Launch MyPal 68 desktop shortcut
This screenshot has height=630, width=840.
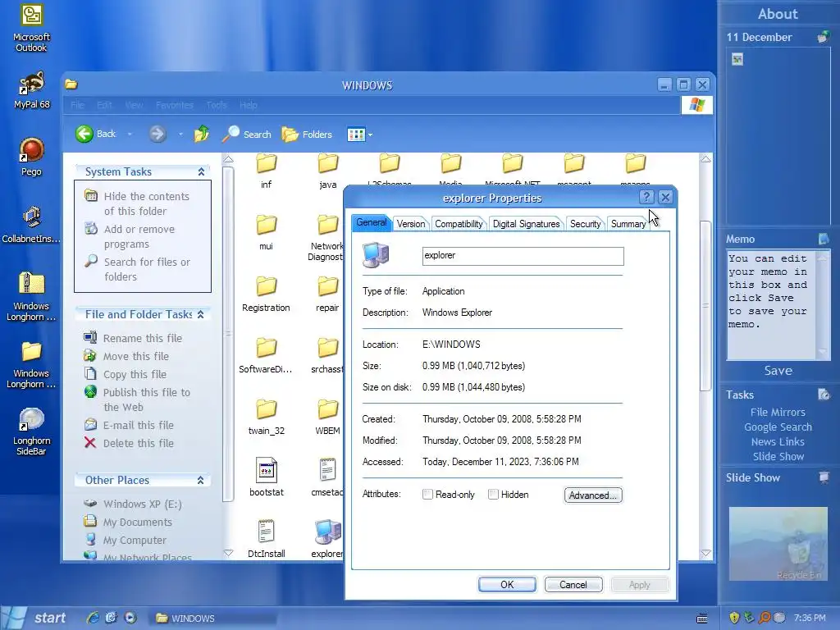click(31, 90)
